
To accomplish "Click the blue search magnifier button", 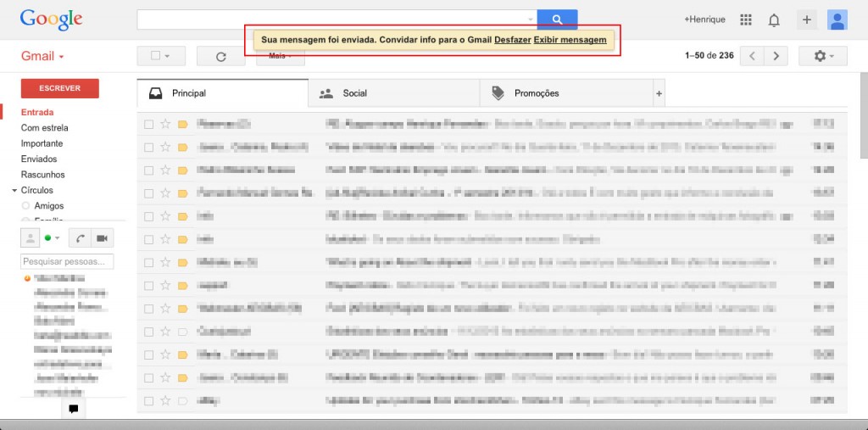I will [557, 20].
